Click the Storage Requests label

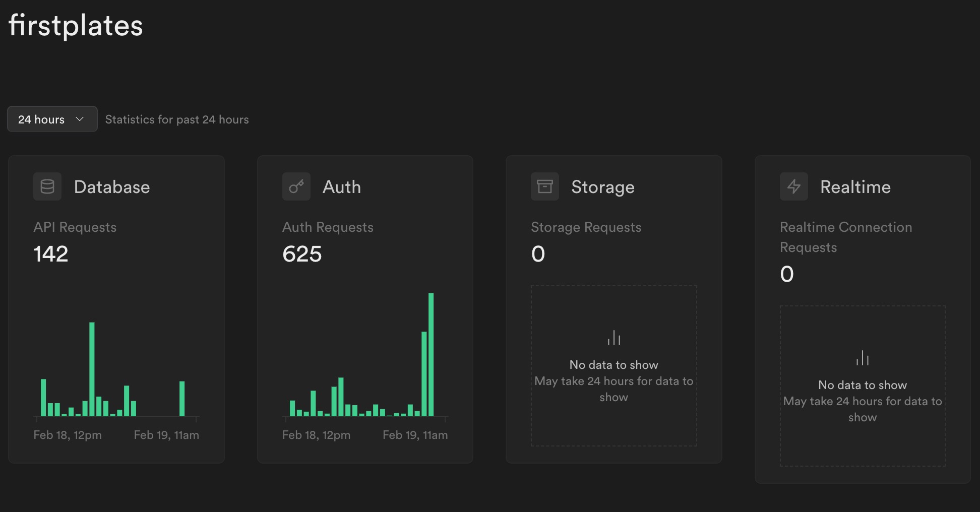click(586, 227)
